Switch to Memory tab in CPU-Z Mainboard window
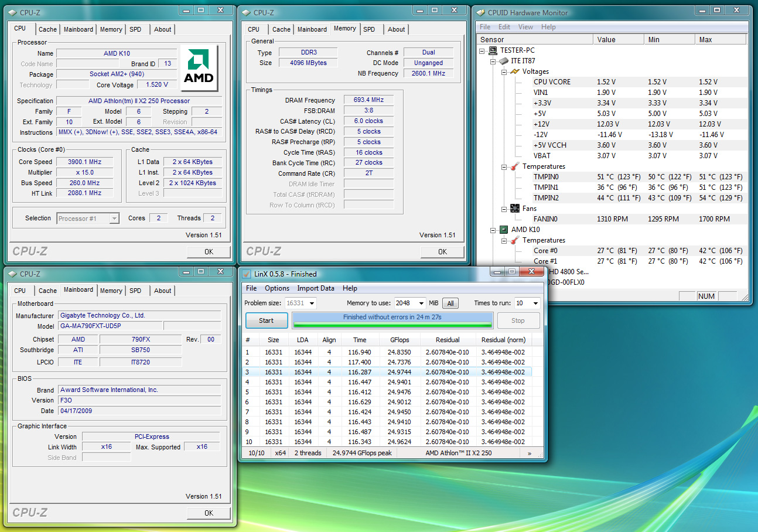758x532 pixels. (x=111, y=291)
